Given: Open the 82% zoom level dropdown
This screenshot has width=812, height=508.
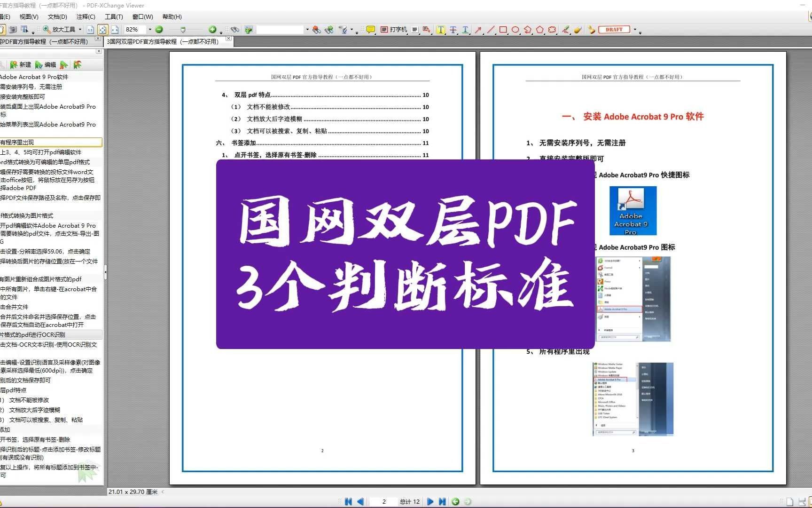Looking at the screenshot, I should [150, 30].
